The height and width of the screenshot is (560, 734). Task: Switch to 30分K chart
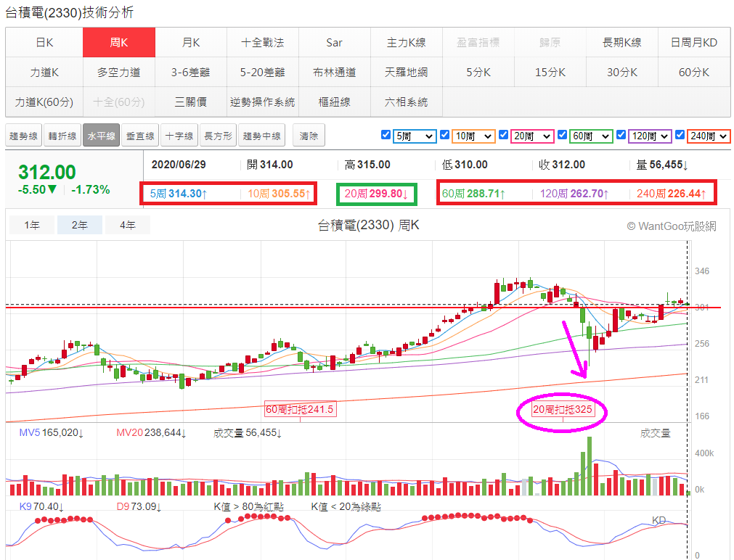(621, 72)
